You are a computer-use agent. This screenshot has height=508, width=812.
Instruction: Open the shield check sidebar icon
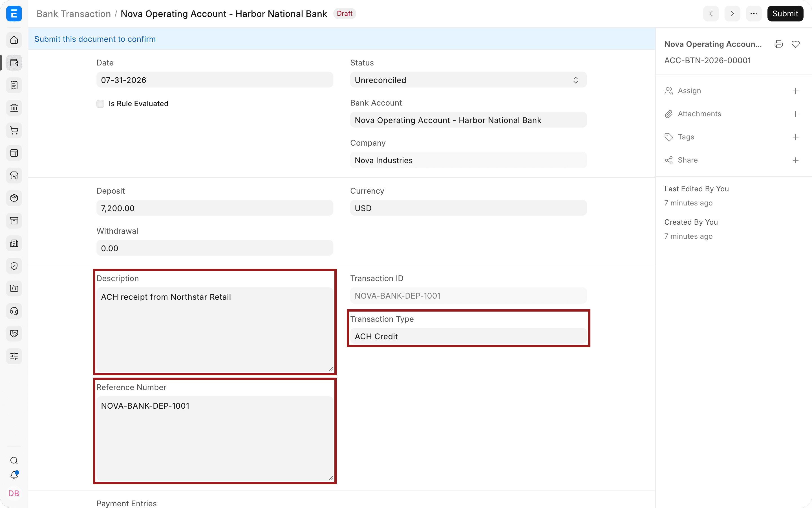click(14, 266)
